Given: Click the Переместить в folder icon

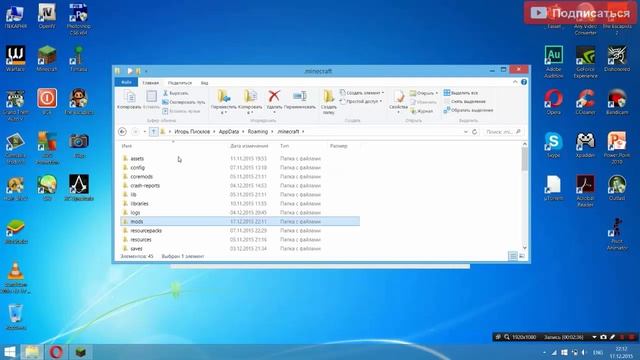Looking at the screenshot, I should point(223,96).
